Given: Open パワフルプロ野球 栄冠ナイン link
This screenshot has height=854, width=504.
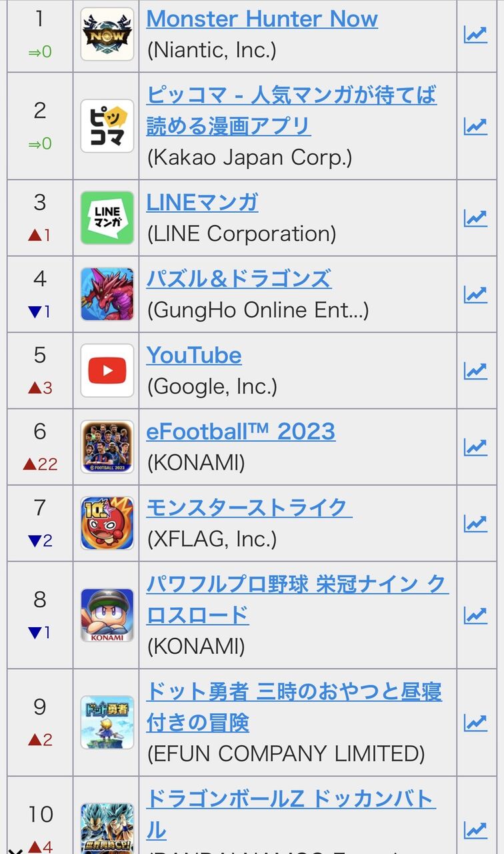Looking at the screenshot, I should click(297, 599).
